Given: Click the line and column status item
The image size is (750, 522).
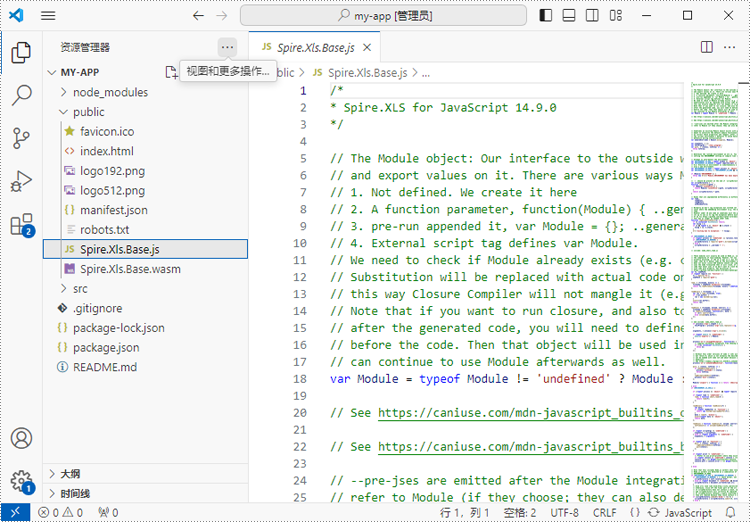Looking at the screenshot, I should [x=464, y=513].
